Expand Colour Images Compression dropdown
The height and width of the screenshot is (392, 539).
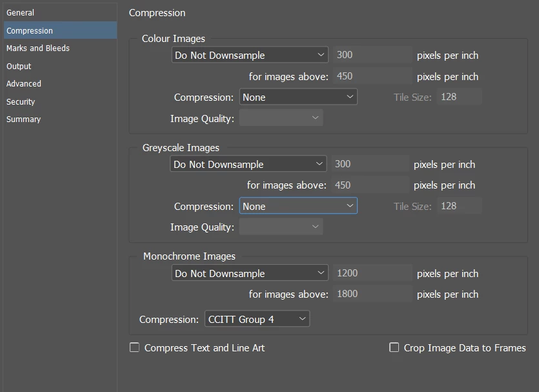click(x=298, y=97)
